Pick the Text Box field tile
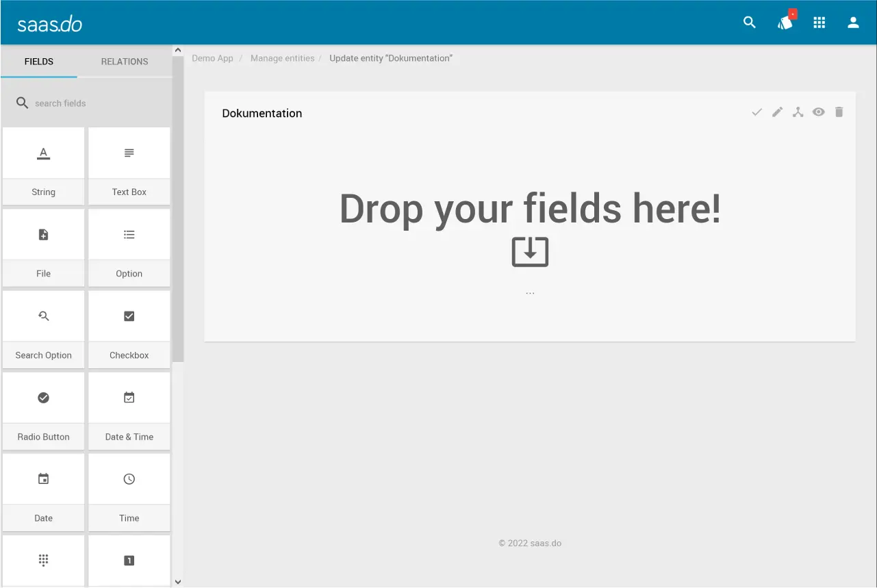Image resolution: width=877 pixels, height=588 pixels. (129, 166)
